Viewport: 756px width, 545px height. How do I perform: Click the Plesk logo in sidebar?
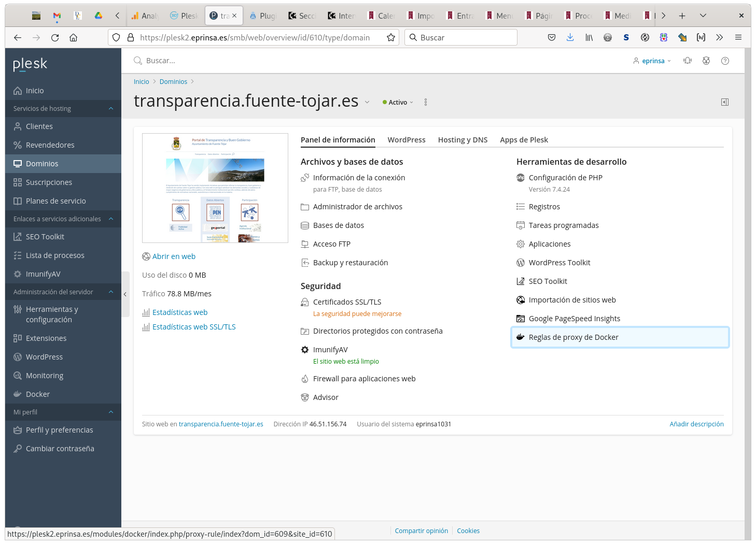(x=30, y=64)
